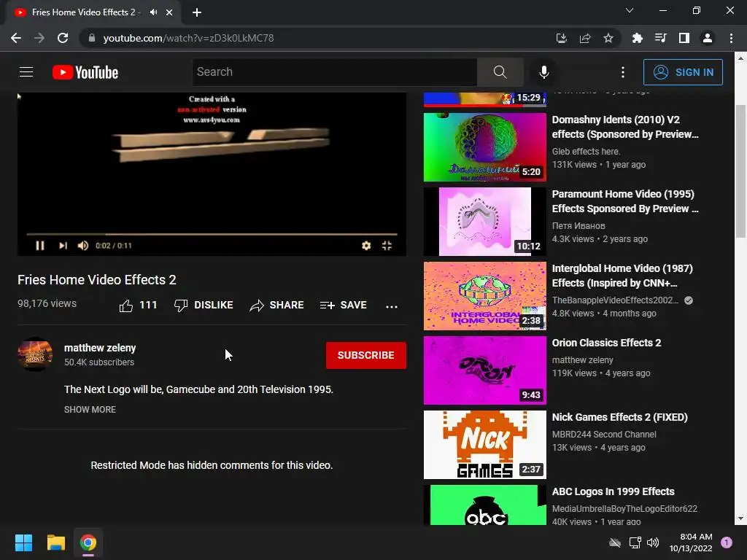747x560 pixels.
Task: Open Orion Classics Effects 2 video title
Action: click(x=606, y=343)
